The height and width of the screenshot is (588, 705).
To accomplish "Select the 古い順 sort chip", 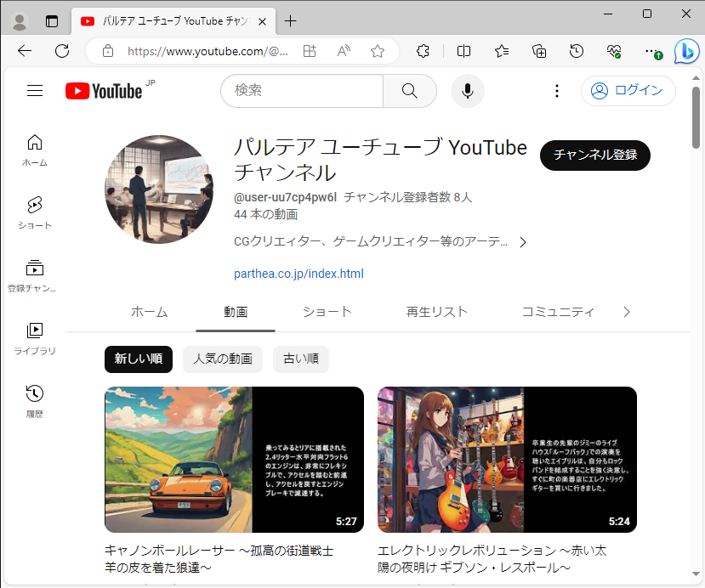I will tap(301, 359).
